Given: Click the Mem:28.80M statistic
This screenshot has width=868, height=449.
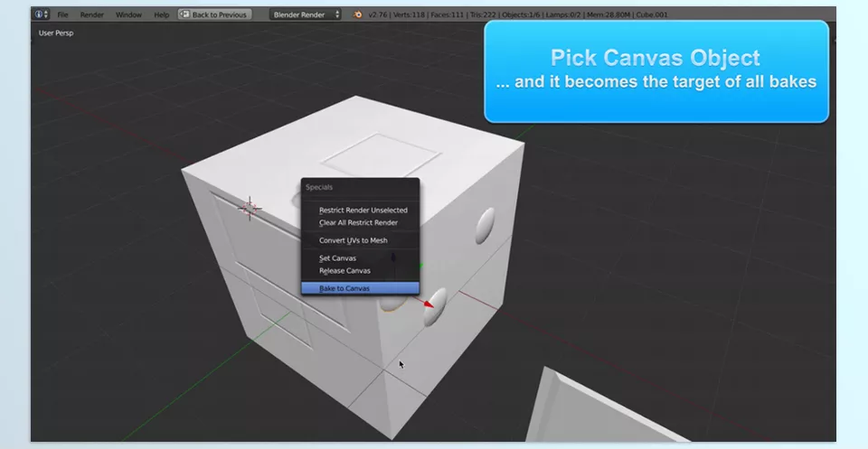Looking at the screenshot, I should [609, 15].
